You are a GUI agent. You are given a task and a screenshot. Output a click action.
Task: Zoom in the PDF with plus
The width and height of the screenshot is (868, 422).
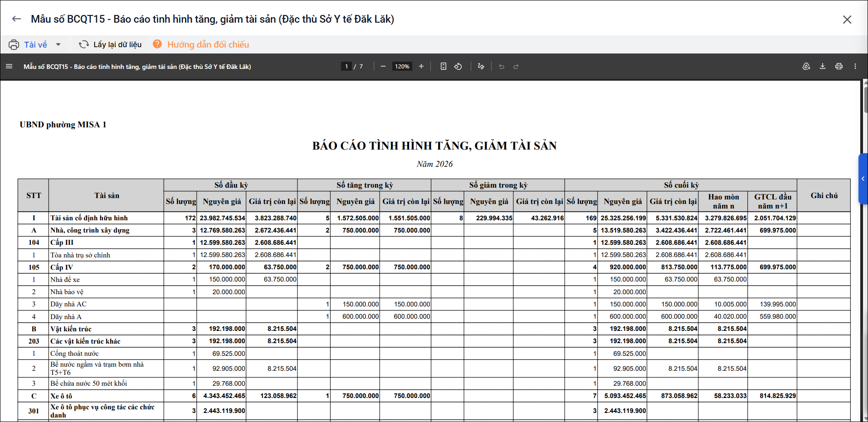[421, 66]
